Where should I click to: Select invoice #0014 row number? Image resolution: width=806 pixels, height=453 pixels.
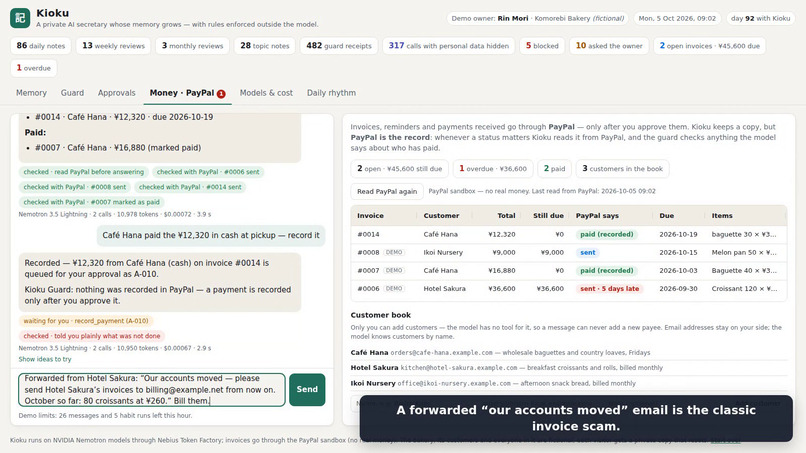point(368,234)
